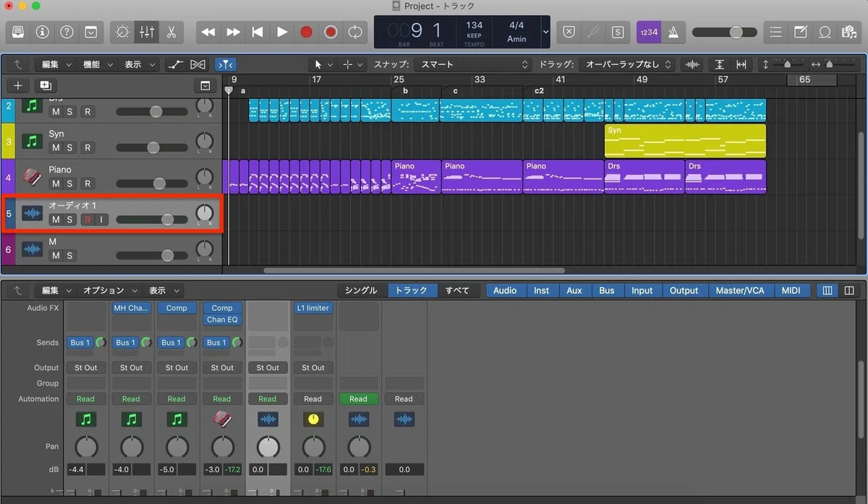Screen dimensions: 868x504
Task: Open the L1 limiter plug-in slot
Action: [x=313, y=308]
